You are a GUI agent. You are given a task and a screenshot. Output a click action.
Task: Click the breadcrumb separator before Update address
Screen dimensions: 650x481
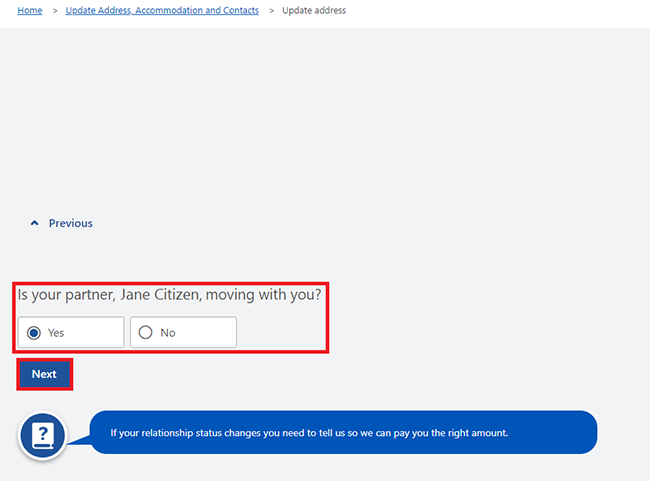pos(271,11)
